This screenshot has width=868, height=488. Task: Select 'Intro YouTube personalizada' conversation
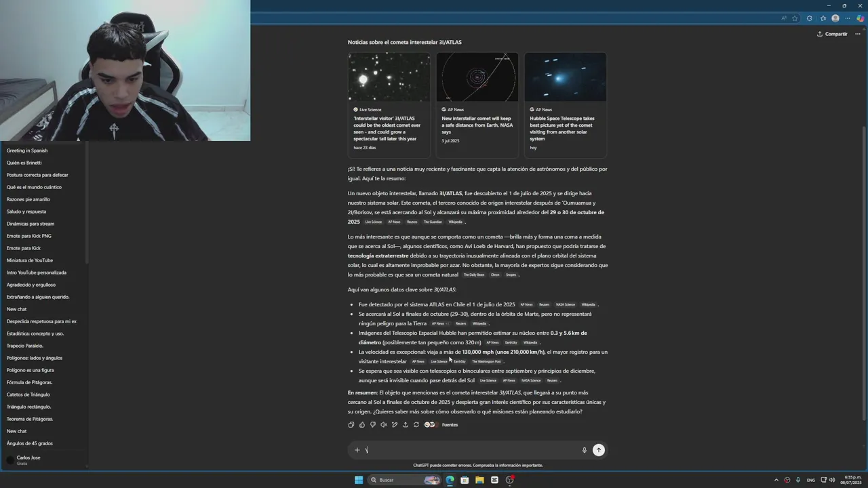[37, 272]
